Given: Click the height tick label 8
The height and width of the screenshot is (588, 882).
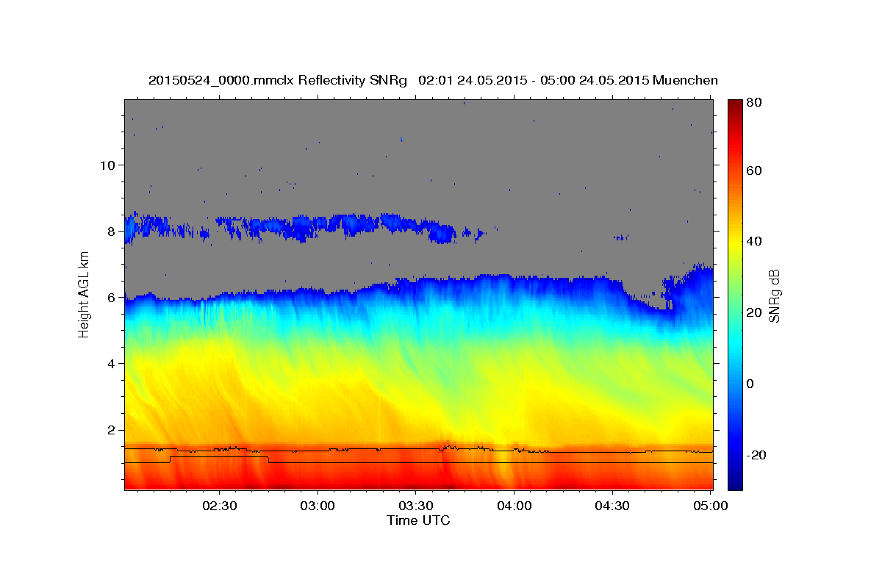Looking at the screenshot, I should coord(112,231).
